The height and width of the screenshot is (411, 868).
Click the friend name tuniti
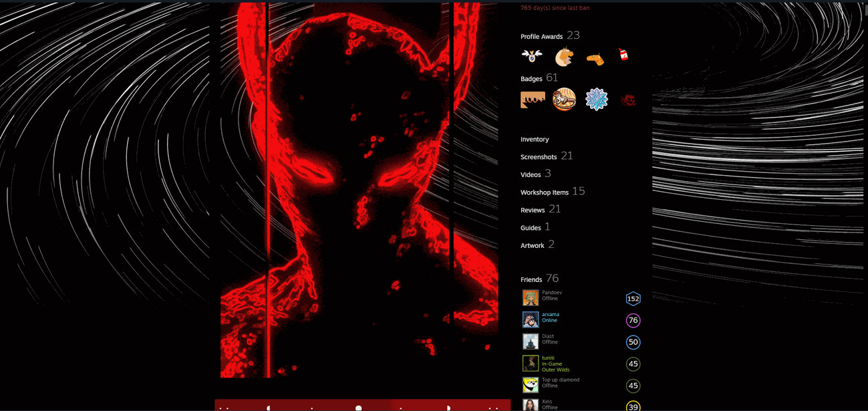(548, 358)
